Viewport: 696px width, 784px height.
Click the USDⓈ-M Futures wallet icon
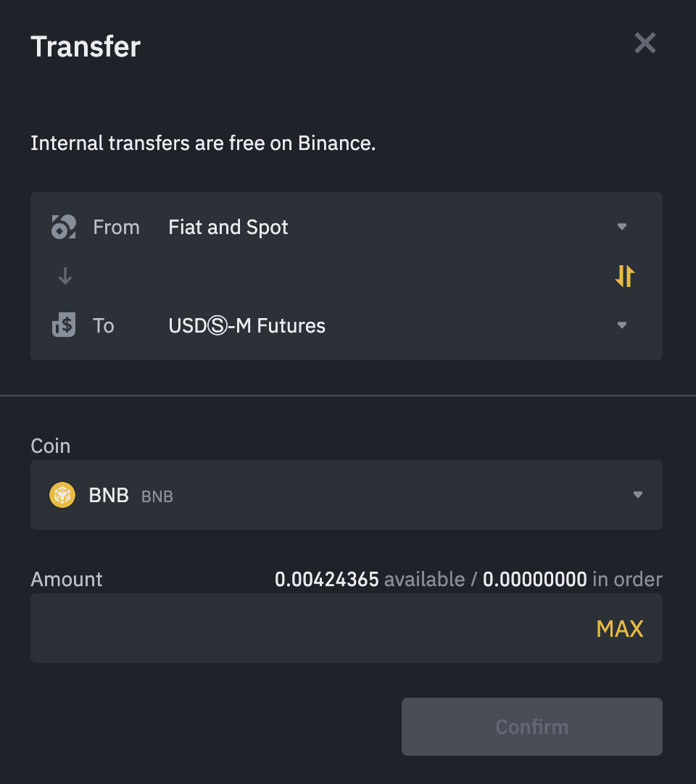pos(63,325)
